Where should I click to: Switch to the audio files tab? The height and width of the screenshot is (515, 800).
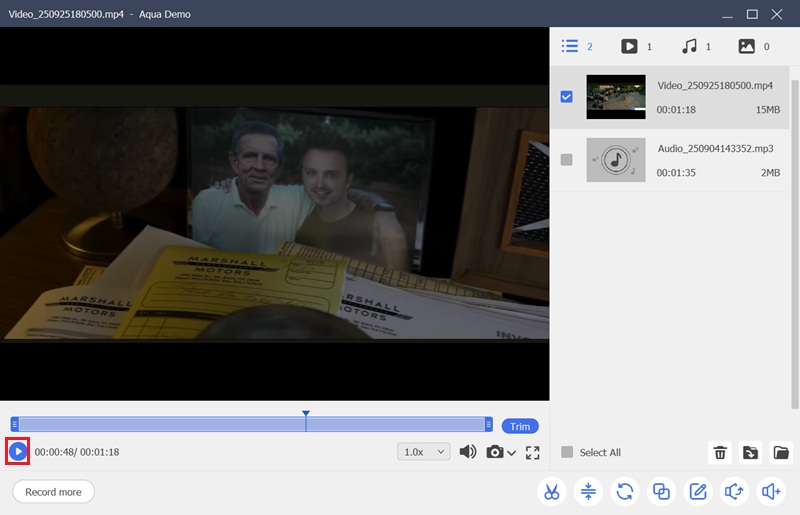(x=689, y=46)
